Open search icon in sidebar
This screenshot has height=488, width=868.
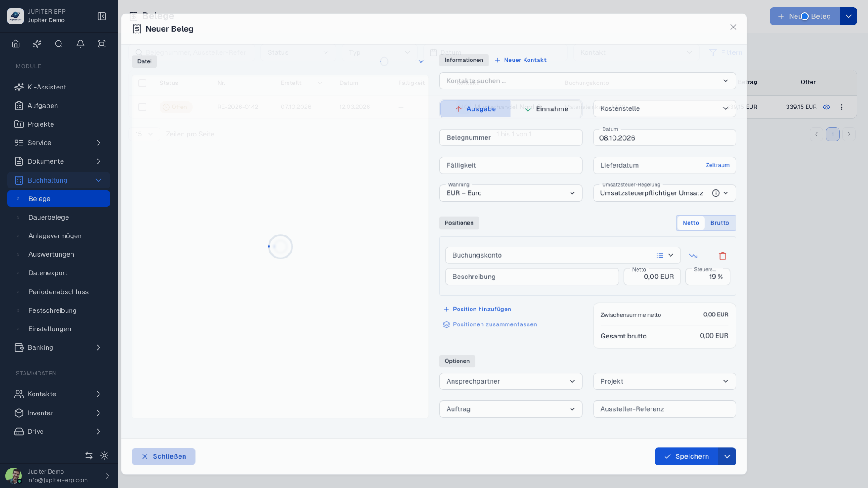[59, 44]
